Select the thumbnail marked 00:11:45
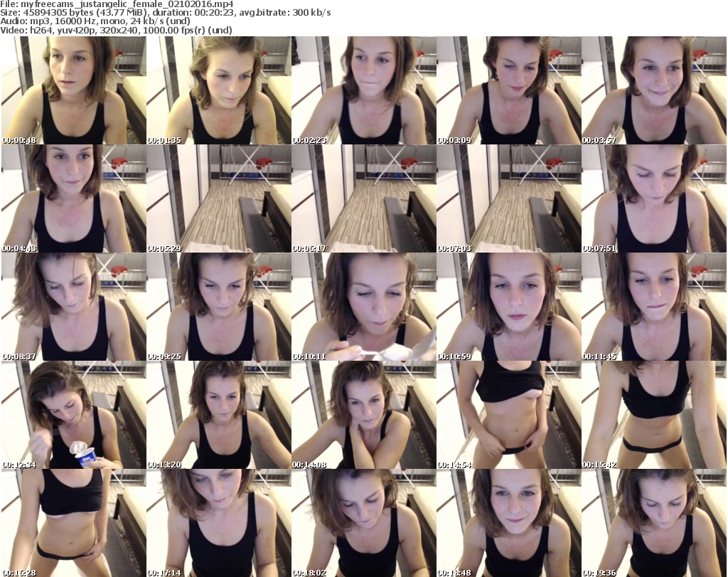The height and width of the screenshot is (577, 728). (653, 307)
